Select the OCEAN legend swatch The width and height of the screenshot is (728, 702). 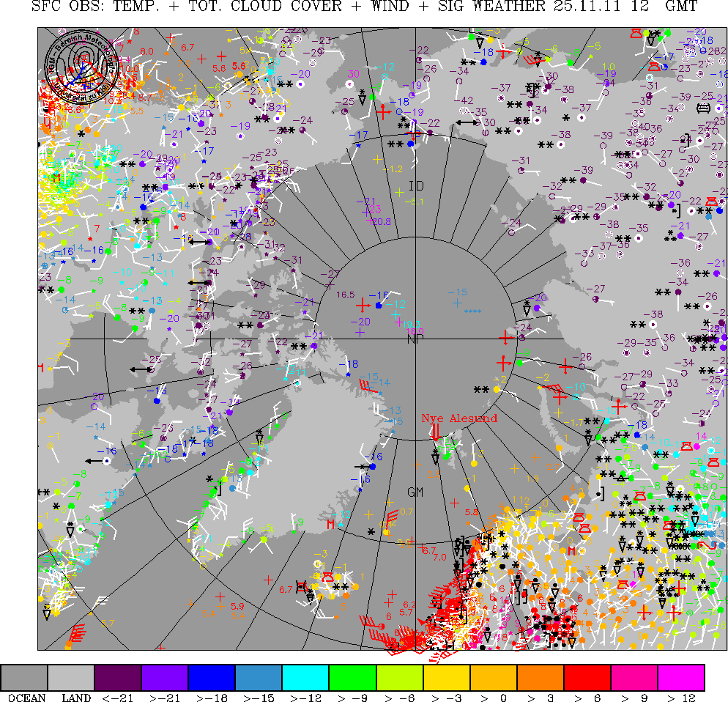24,677
